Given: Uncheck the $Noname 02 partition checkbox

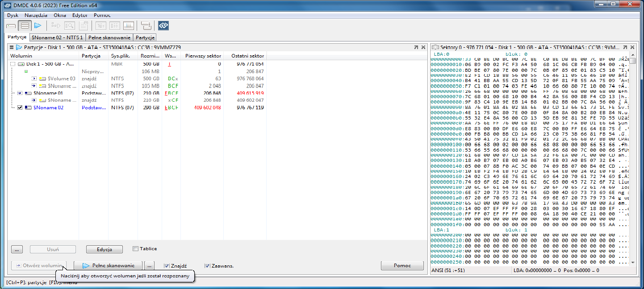Looking at the screenshot, I should point(20,107).
